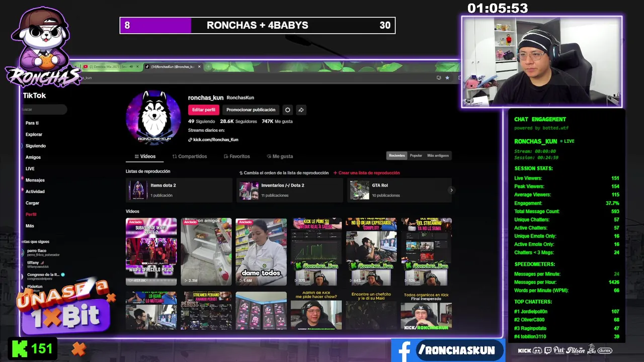Open kick.com/Ronchas_Kun link
644x362 pixels.
[215, 140]
